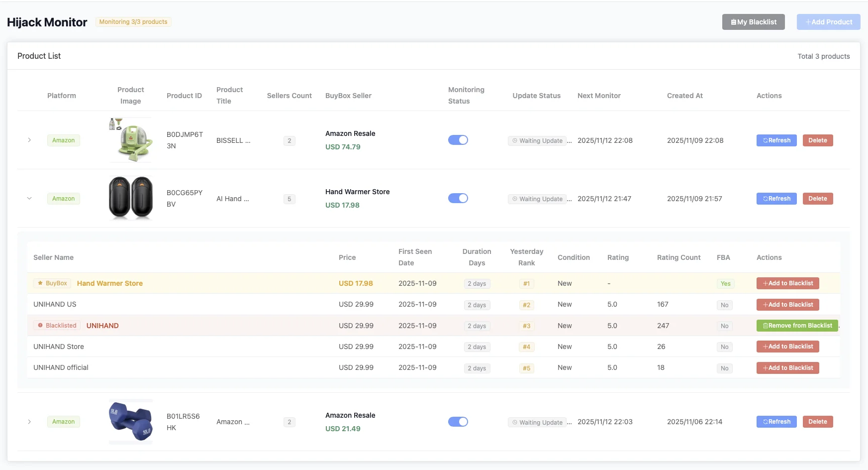
Task: Collapse the AI Hand warmer row
Action: (29, 199)
